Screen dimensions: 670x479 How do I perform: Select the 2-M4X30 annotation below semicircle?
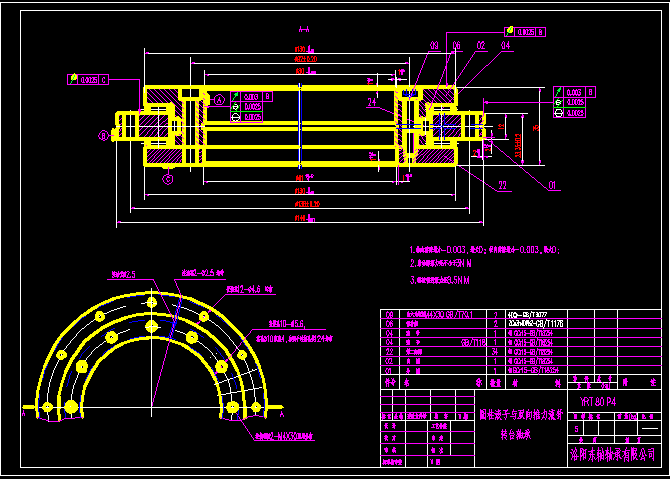coord(284,437)
